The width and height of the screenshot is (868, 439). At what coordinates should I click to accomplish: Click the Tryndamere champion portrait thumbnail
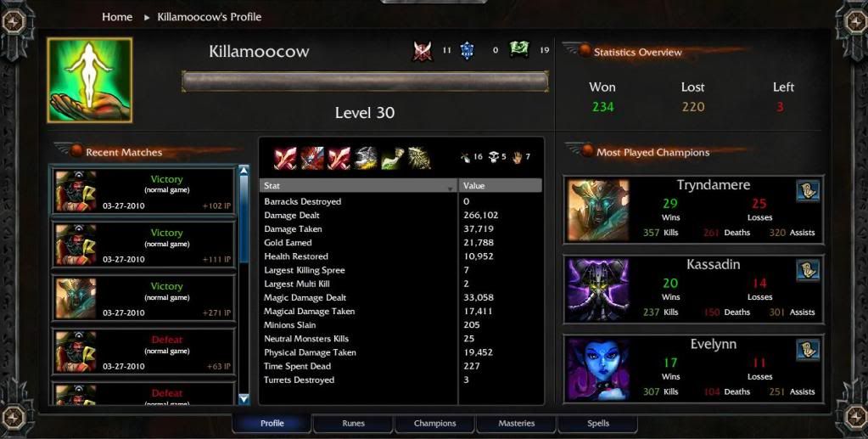click(x=598, y=210)
